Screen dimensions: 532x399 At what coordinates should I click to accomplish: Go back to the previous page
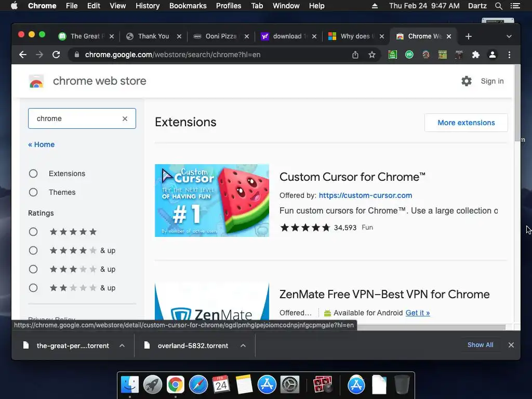23,55
